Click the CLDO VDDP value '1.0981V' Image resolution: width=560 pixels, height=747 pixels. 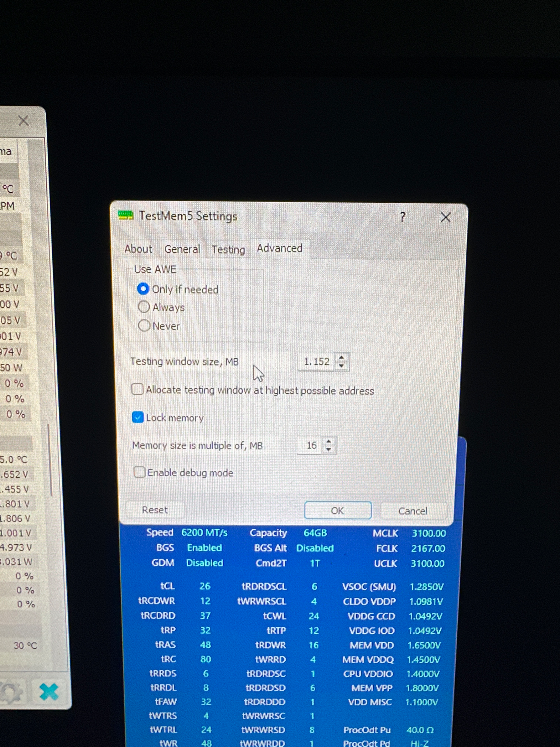coord(426,601)
